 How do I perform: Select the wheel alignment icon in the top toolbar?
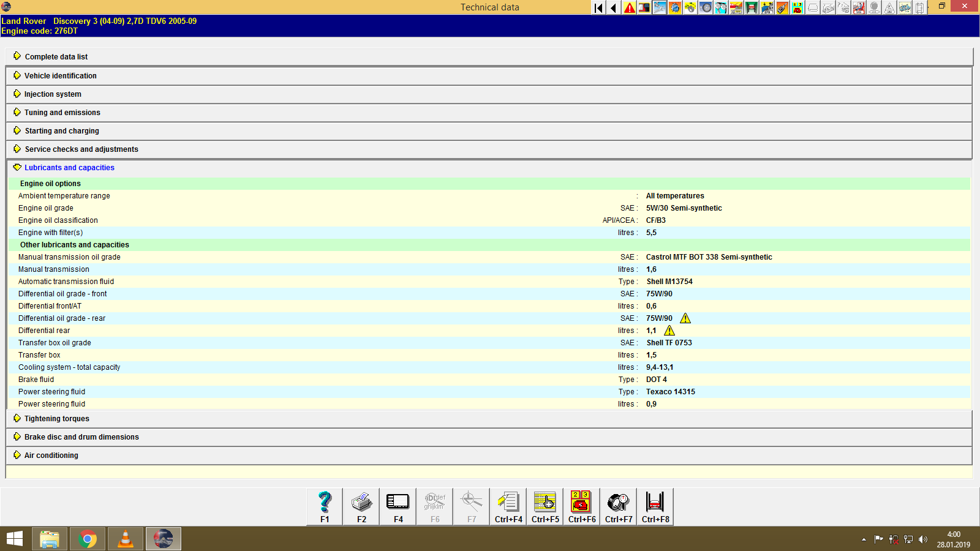coord(705,7)
